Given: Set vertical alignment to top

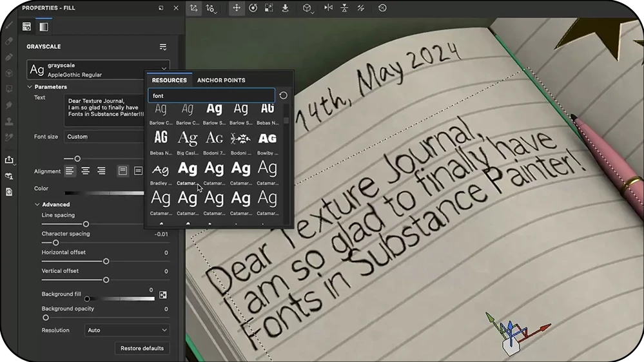Looking at the screenshot, I should pyautogui.click(x=122, y=171).
